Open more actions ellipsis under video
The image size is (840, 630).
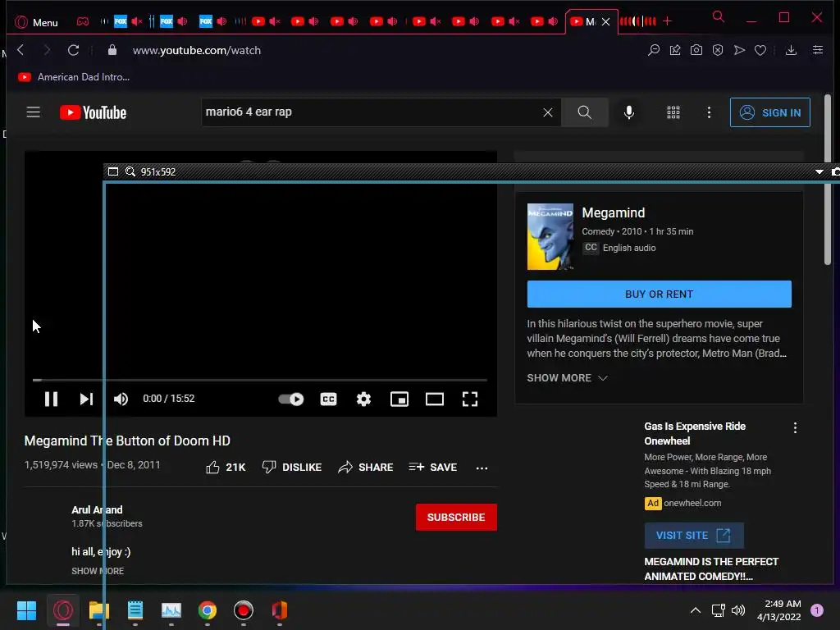pyautogui.click(x=482, y=468)
